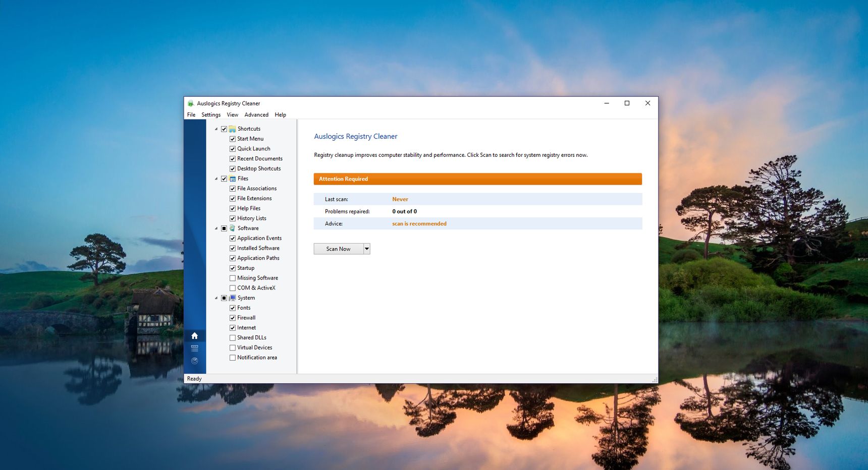Collapse the Shortcuts tree node
The width and height of the screenshot is (868, 470).
(216, 129)
